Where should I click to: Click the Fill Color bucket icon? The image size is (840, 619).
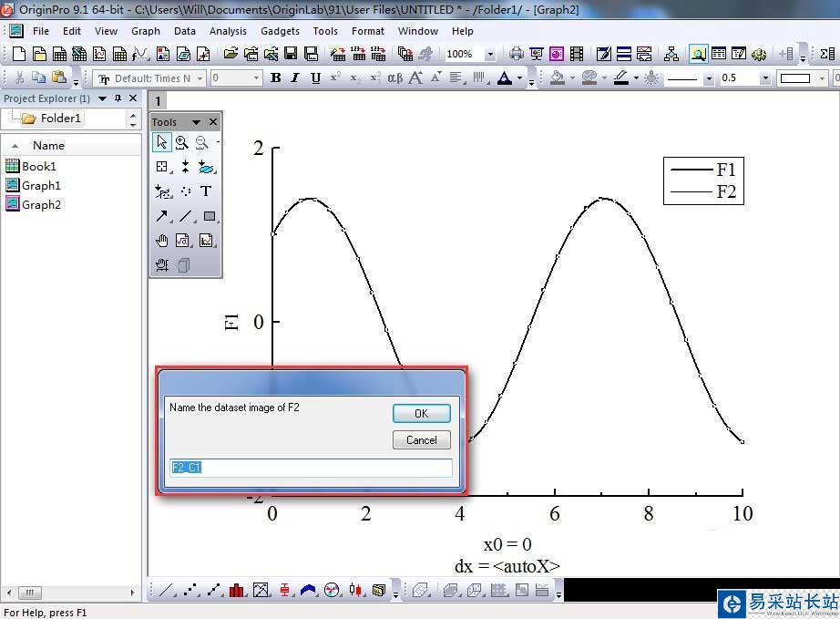pyautogui.click(x=558, y=77)
